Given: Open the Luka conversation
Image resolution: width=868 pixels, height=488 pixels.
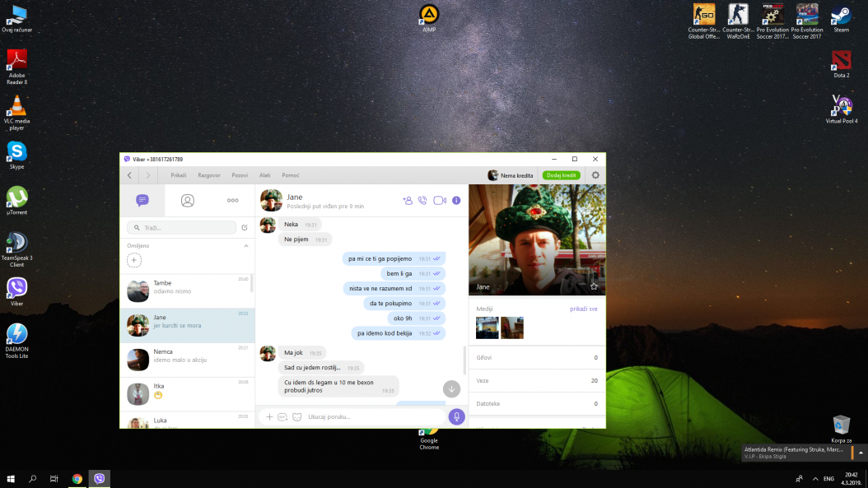Looking at the screenshot, I should pos(187,421).
